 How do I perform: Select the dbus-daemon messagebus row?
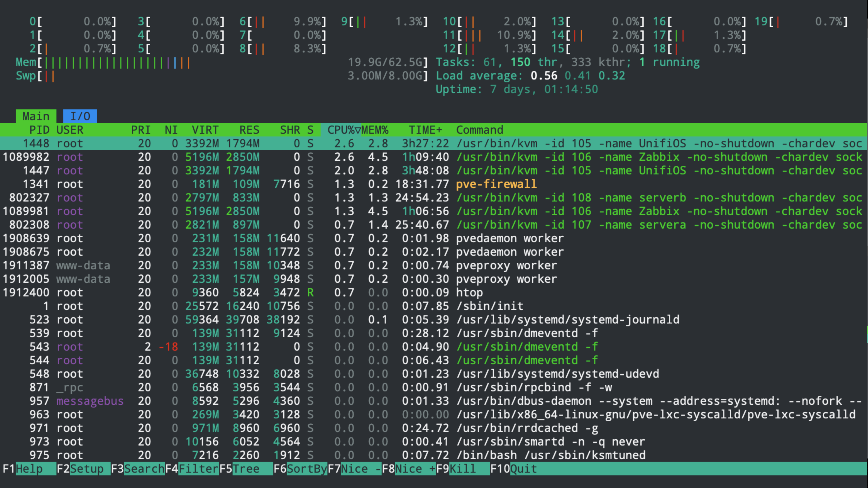click(433, 401)
